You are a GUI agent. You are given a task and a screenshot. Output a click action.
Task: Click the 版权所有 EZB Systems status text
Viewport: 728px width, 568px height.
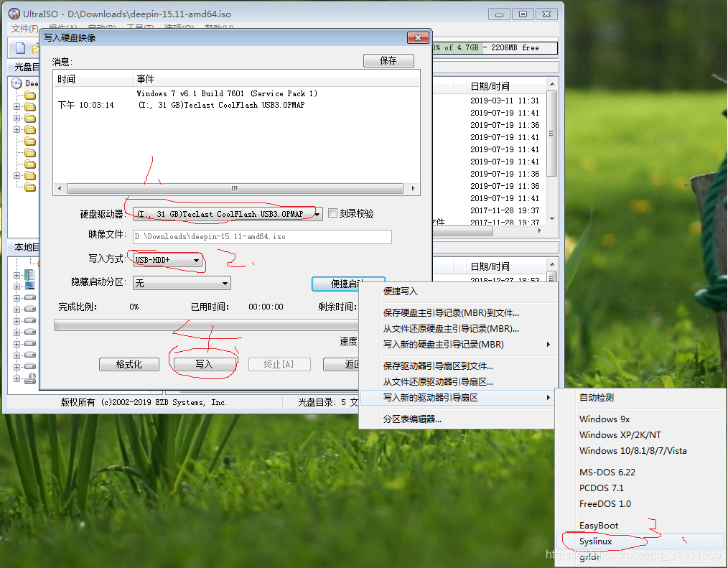coord(144,402)
